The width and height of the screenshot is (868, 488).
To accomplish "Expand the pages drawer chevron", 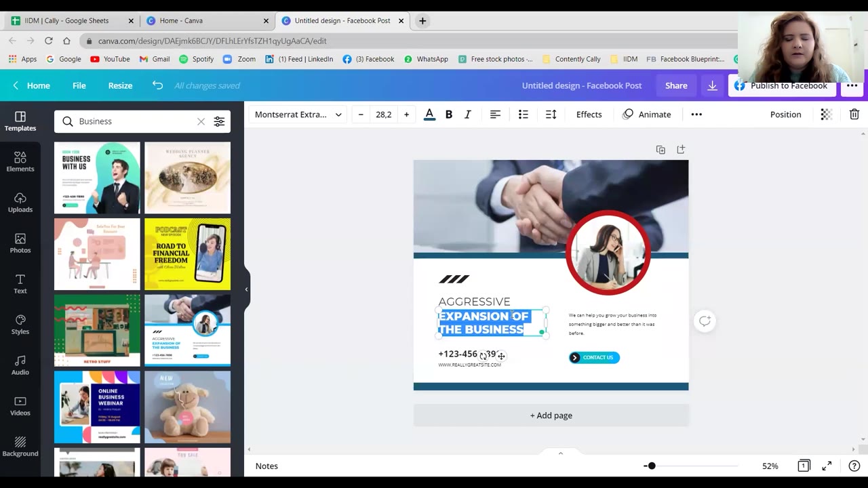I will point(560,453).
